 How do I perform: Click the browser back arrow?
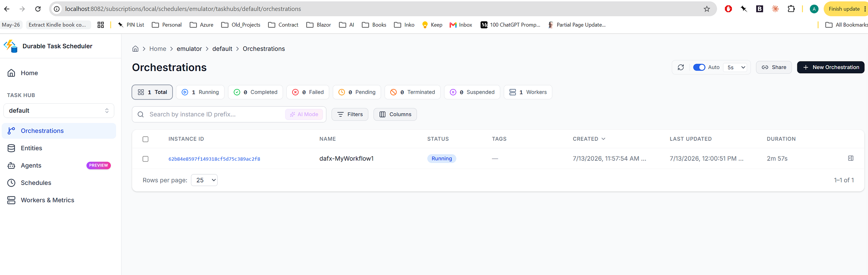pos(7,9)
